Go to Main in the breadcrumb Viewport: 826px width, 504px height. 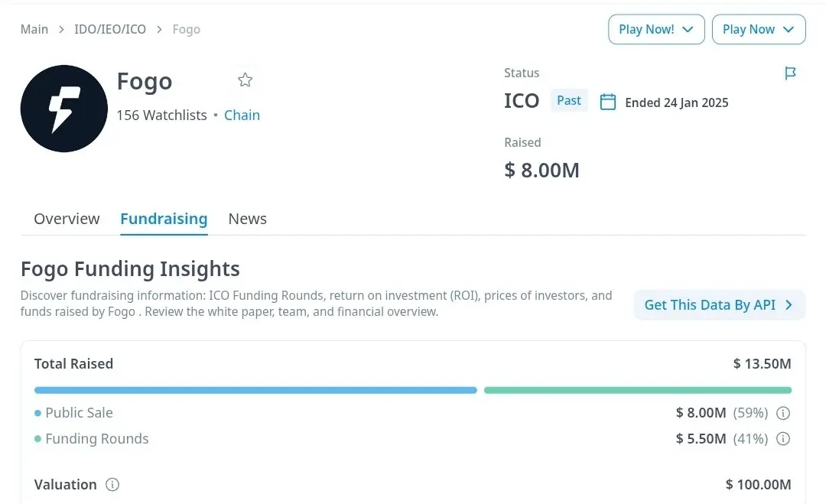coord(34,29)
